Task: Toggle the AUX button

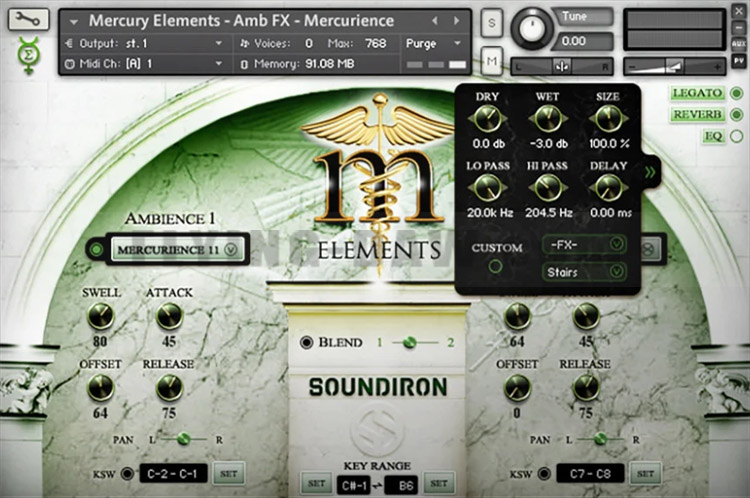Action: point(739,44)
